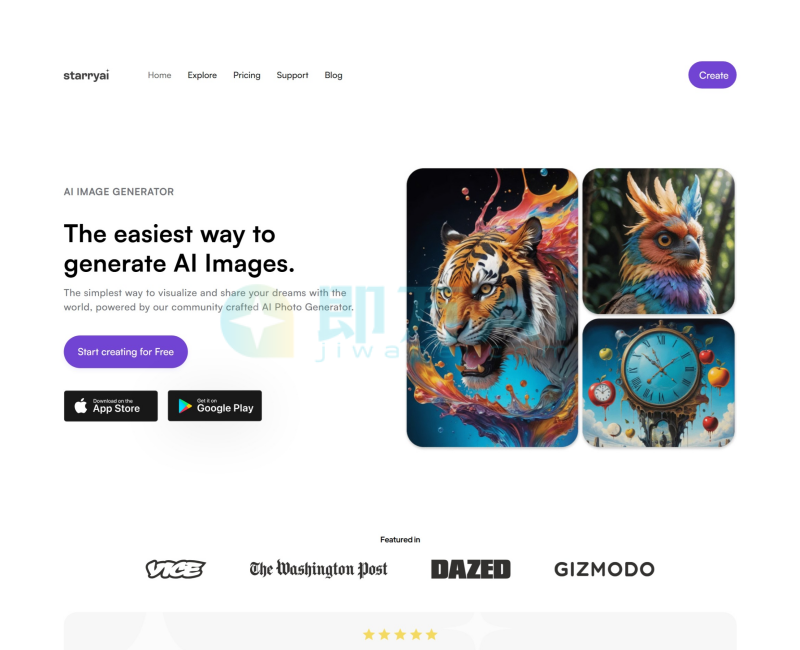The height and width of the screenshot is (650, 800).
Task: Open the Pricing page
Action: 246,75
